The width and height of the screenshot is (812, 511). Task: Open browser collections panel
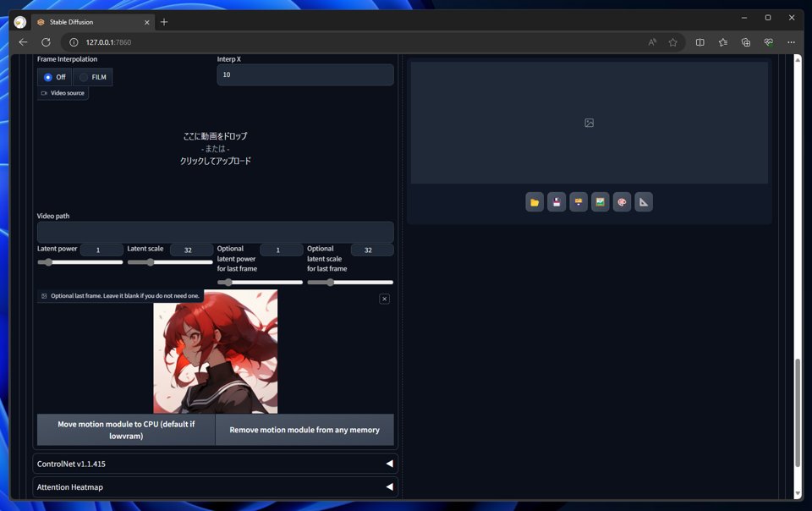[x=746, y=42]
